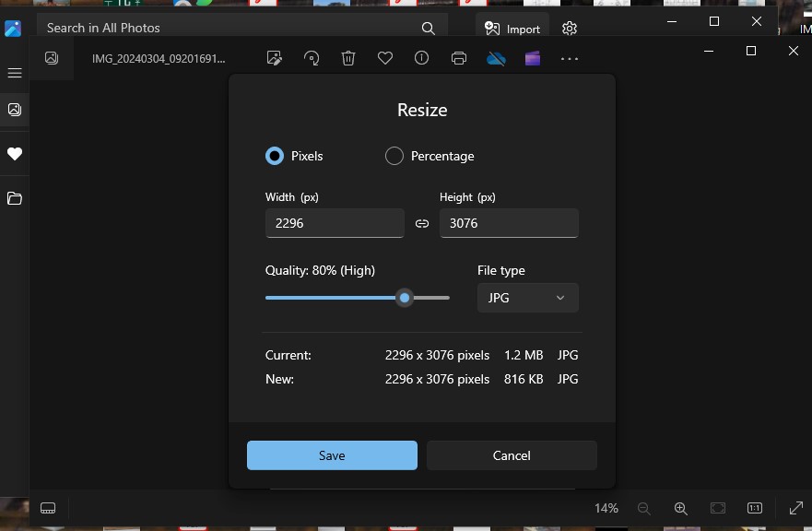Open the file Info icon
The image size is (812, 531).
click(x=422, y=58)
